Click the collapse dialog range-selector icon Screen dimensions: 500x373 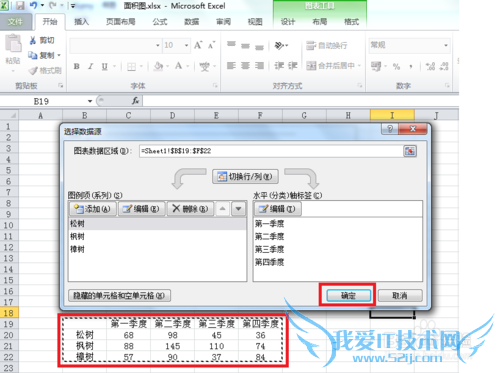tap(410, 151)
